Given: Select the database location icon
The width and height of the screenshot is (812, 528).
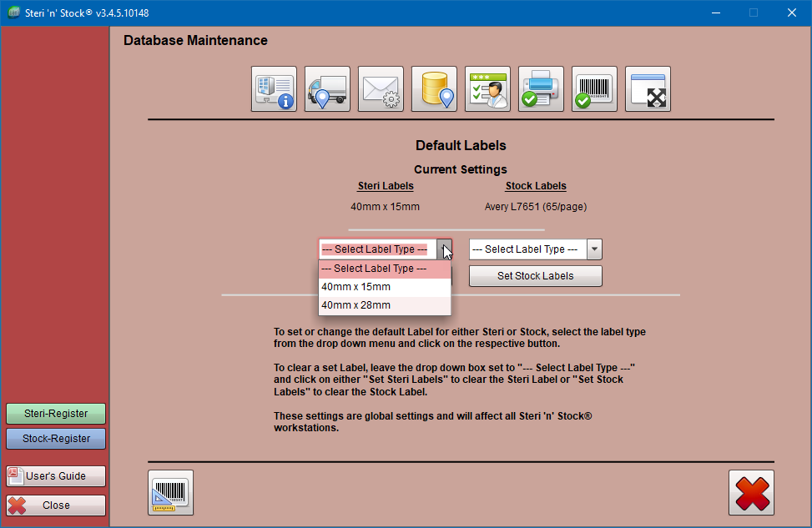Looking at the screenshot, I should click(434, 88).
